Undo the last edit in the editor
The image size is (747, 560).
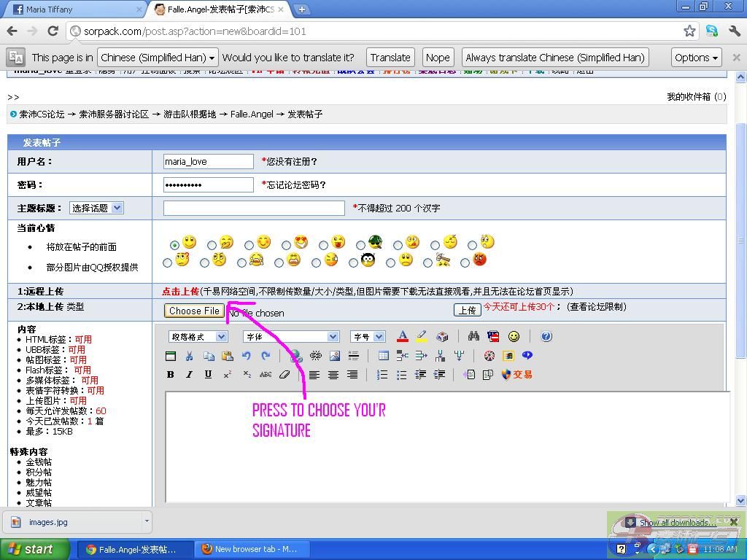tap(247, 356)
